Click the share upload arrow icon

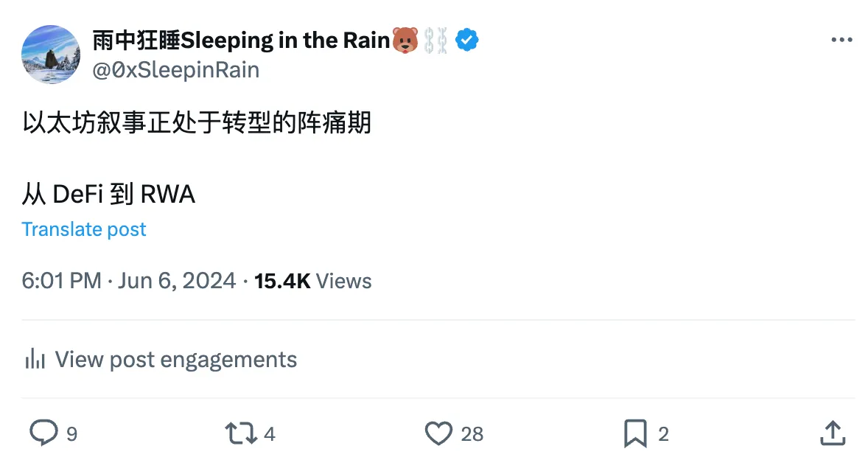tap(832, 433)
